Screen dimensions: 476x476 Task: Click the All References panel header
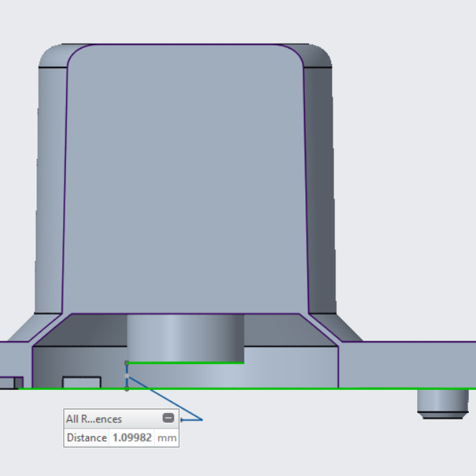point(95,419)
